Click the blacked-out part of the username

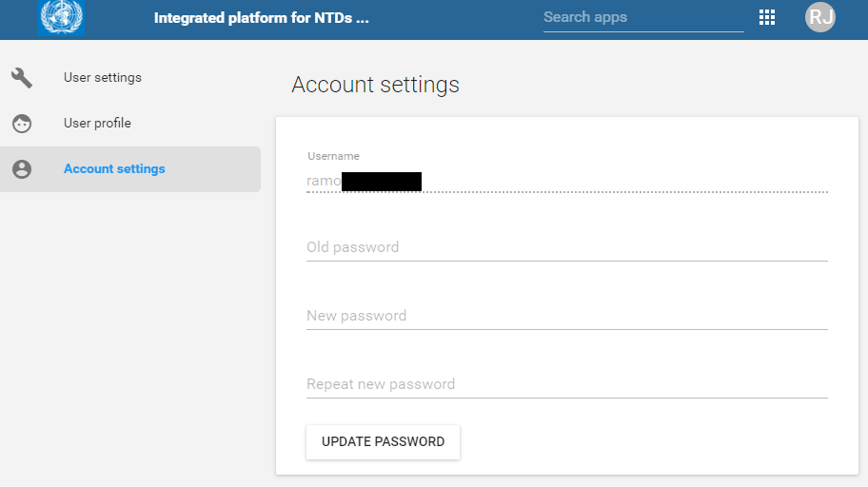381,181
